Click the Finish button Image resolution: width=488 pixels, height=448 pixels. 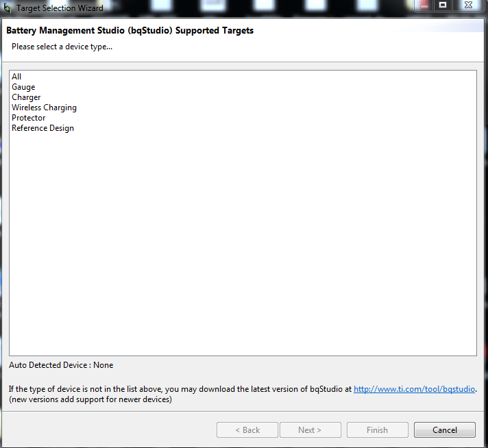tap(378, 430)
